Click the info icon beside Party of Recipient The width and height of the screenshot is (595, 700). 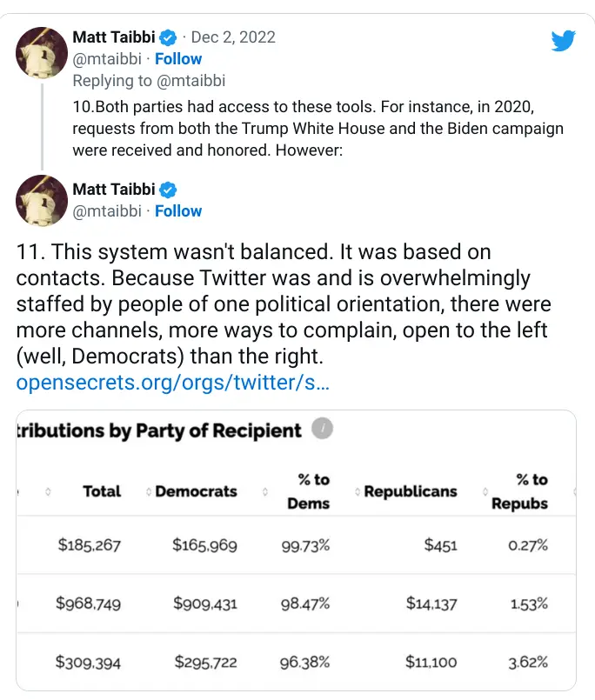coord(322,429)
